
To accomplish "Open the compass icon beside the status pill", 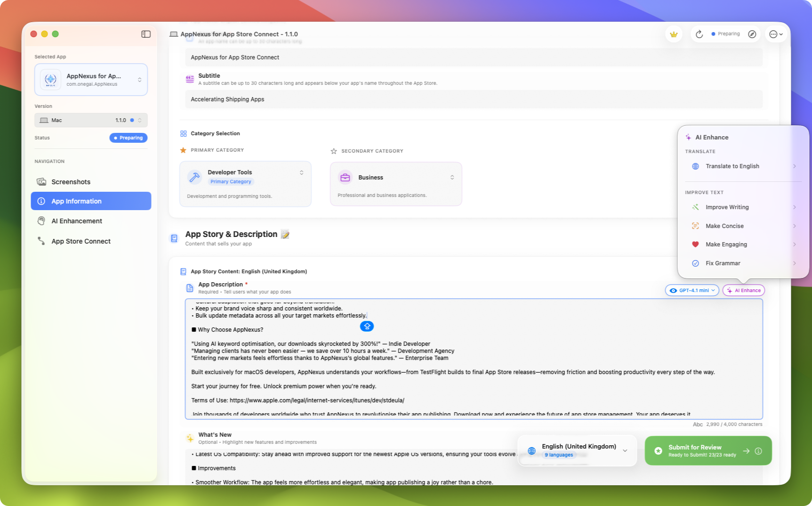I will click(752, 34).
